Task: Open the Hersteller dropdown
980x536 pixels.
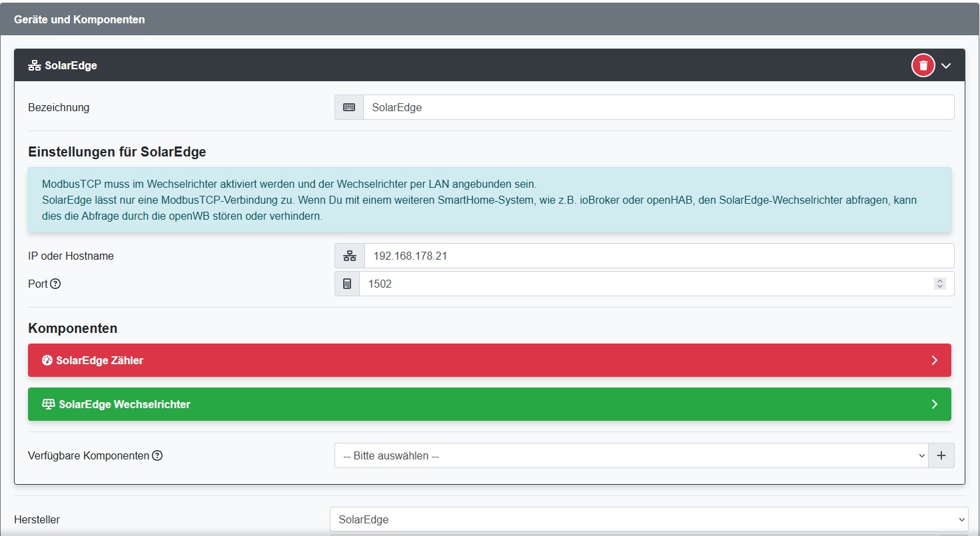Action: point(649,519)
